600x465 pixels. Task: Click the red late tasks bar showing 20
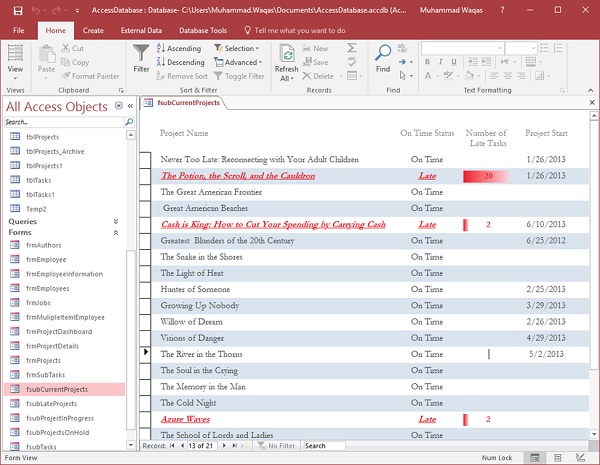click(485, 176)
